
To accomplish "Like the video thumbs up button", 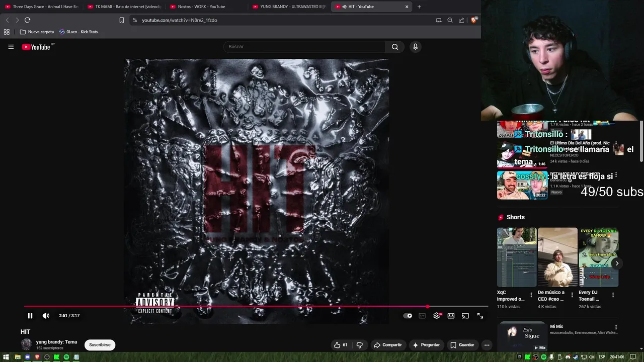I will (341, 345).
